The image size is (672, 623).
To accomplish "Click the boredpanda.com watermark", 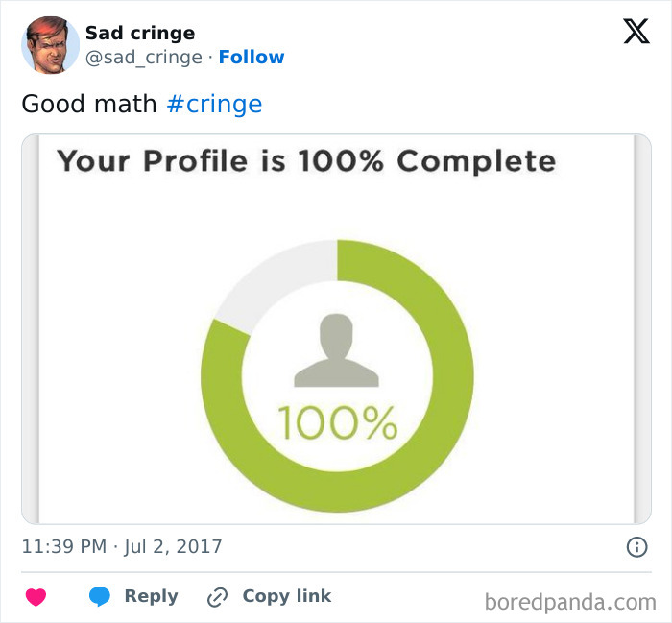I will pyautogui.click(x=570, y=602).
